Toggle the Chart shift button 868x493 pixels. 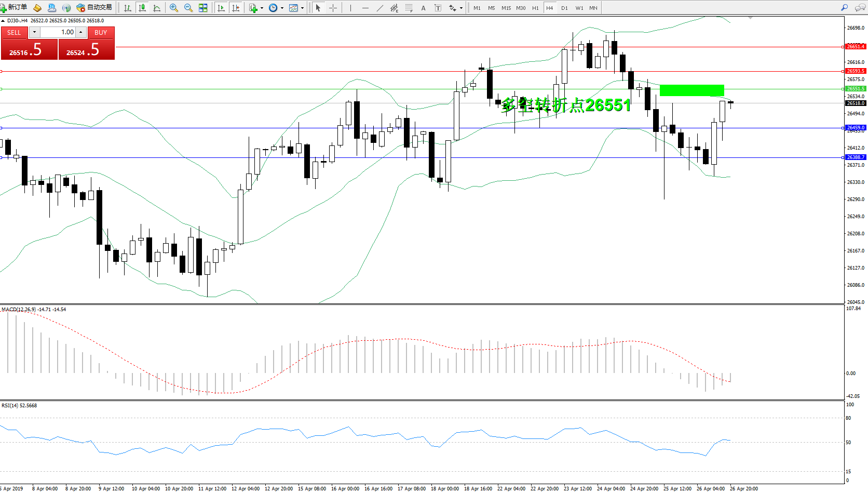[236, 8]
